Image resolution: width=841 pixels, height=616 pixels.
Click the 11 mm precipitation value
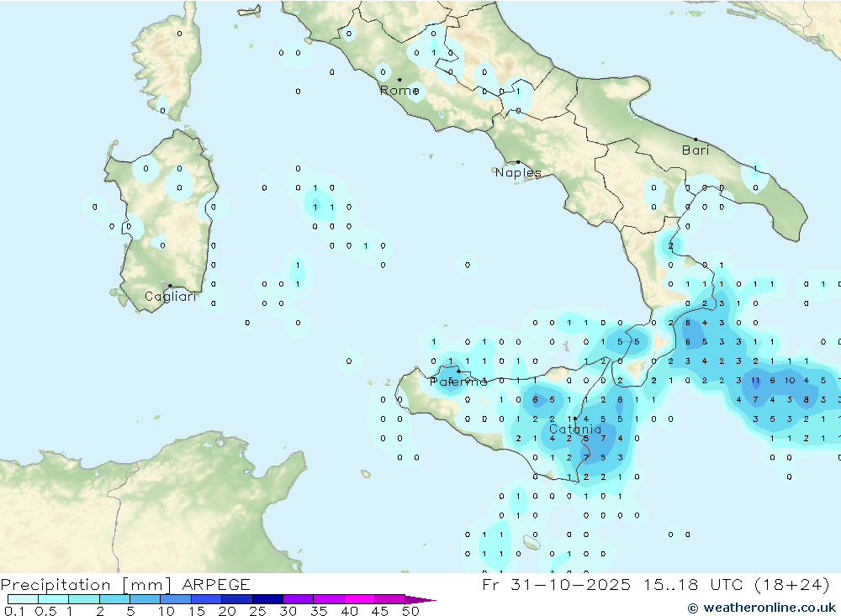(755, 381)
